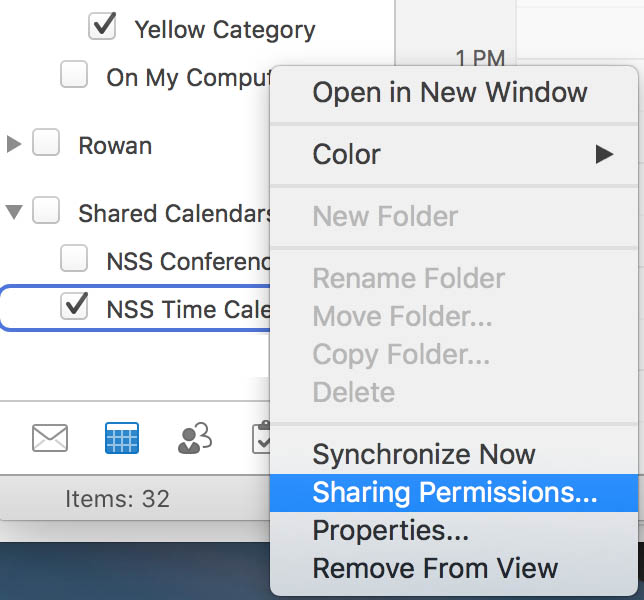Check the On My Computer checkbox
The width and height of the screenshot is (644, 600).
click(74, 74)
